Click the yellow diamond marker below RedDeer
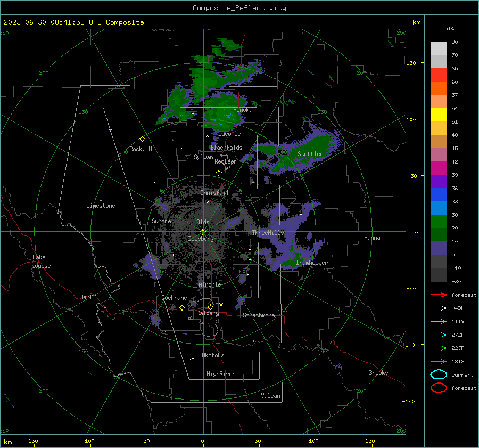The image size is (479, 448). (219, 173)
